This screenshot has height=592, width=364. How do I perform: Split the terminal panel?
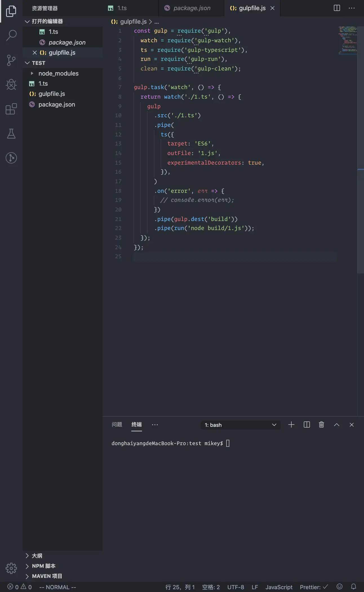click(307, 425)
